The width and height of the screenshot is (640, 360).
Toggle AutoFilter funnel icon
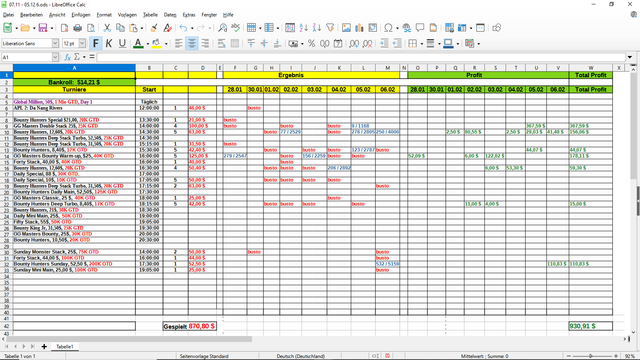pos(330,28)
